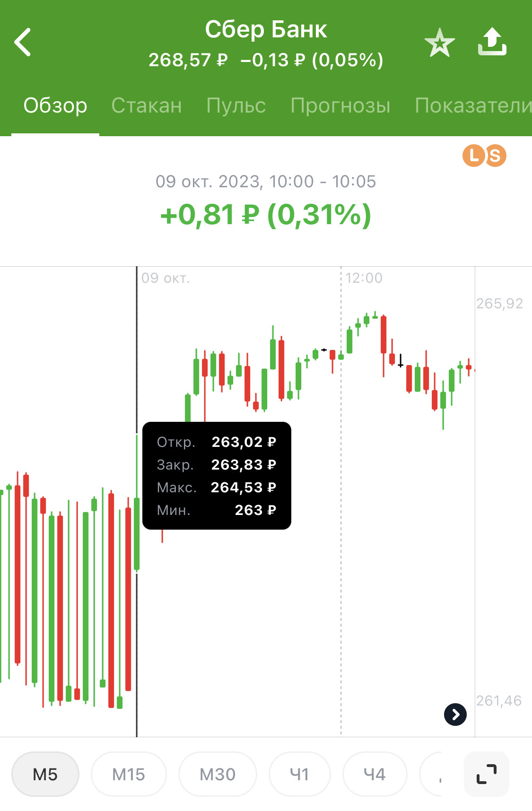
Task: Open the Пульс tab
Action: (236, 105)
